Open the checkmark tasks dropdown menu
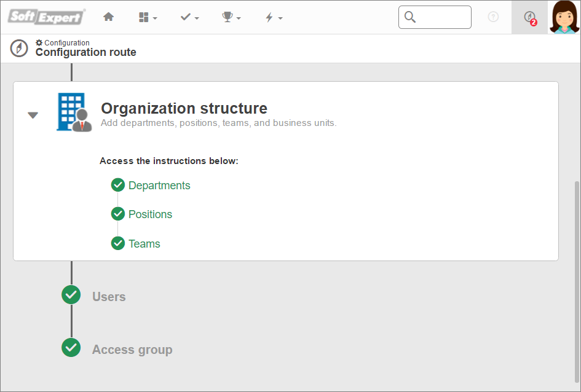This screenshot has height=392, width=581. point(190,17)
